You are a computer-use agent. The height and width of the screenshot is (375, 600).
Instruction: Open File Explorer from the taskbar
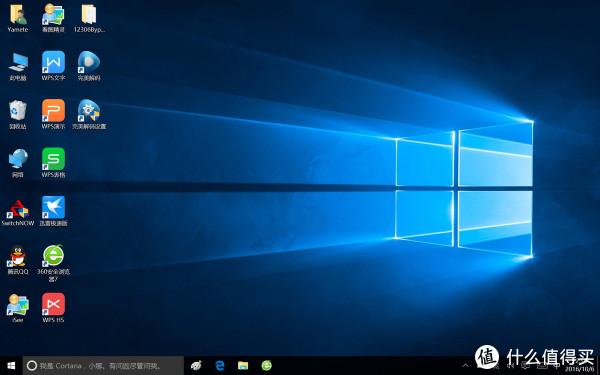coord(243,366)
